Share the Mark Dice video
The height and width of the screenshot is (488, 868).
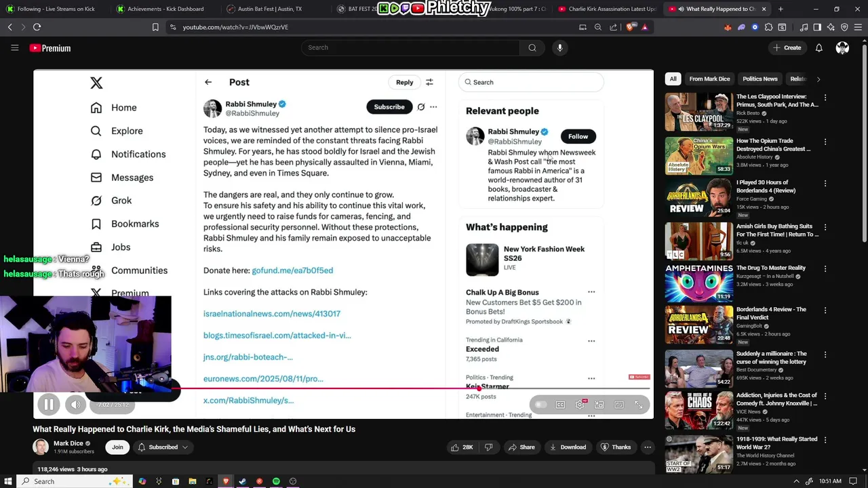coord(521,447)
